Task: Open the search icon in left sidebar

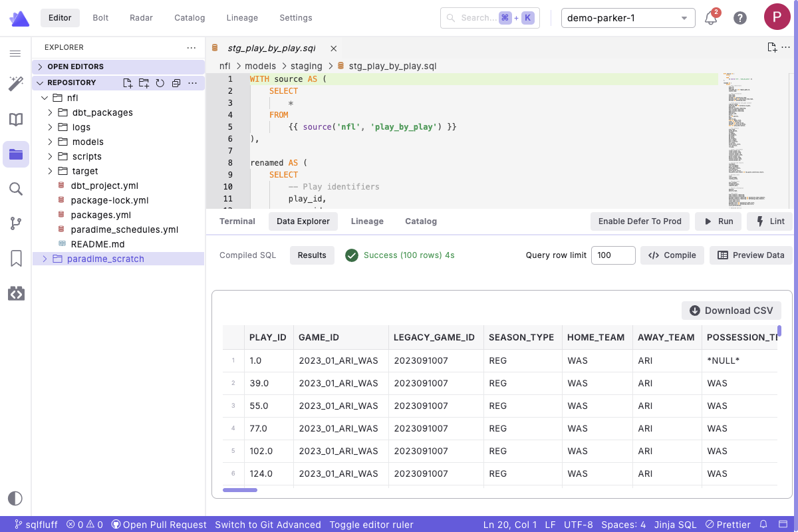Action: (15, 189)
